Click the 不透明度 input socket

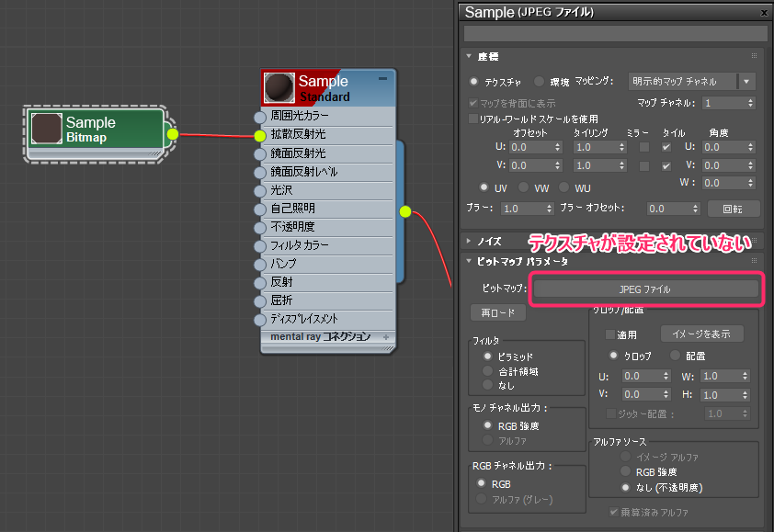click(260, 227)
